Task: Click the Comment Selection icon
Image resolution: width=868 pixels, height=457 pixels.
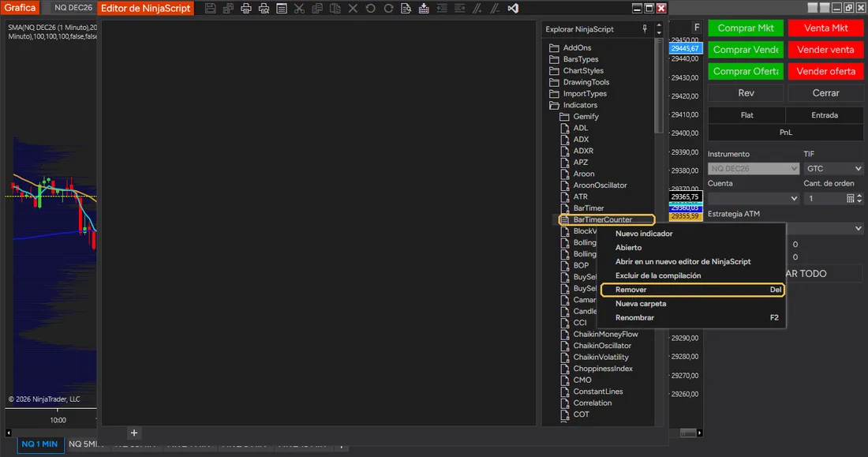Action: tap(477, 9)
